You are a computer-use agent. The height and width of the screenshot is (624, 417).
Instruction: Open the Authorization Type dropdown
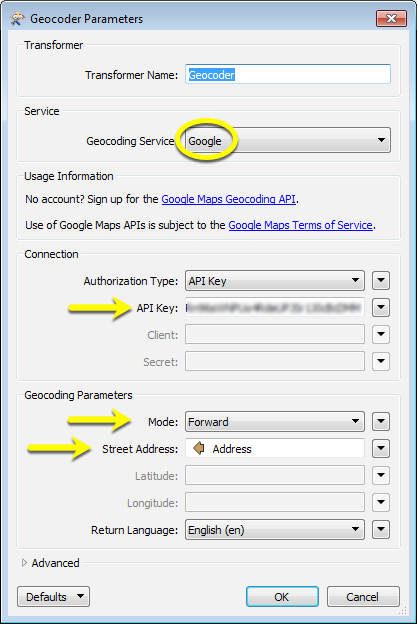pos(275,281)
